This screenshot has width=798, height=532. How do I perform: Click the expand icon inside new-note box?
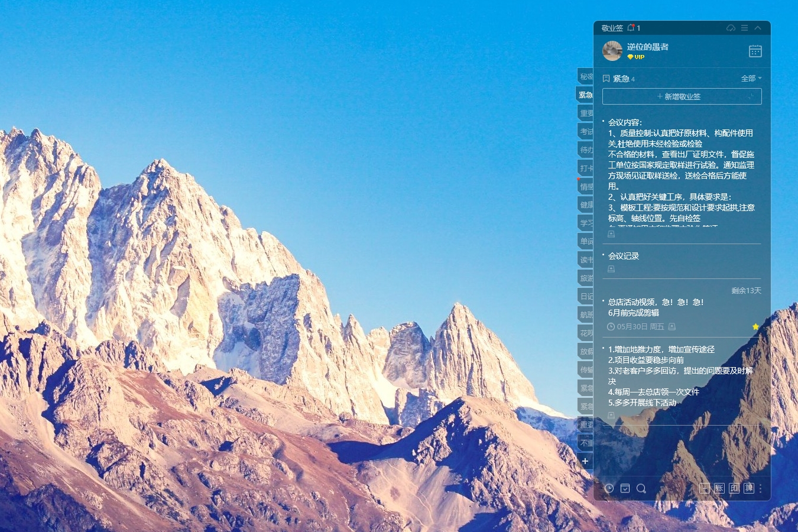pyautogui.click(x=751, y=96)
